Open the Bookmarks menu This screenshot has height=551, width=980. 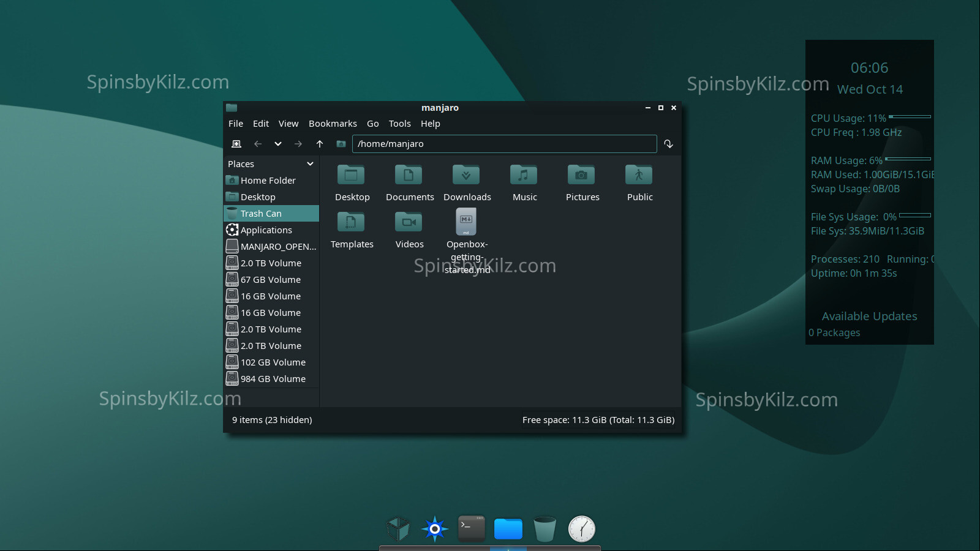pyautogui.click(x=333, y=124)
